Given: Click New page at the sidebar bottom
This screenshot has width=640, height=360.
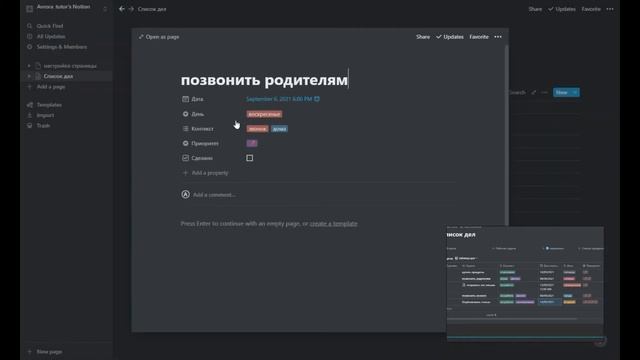Looking at the screenshot, I should [49, 351].
